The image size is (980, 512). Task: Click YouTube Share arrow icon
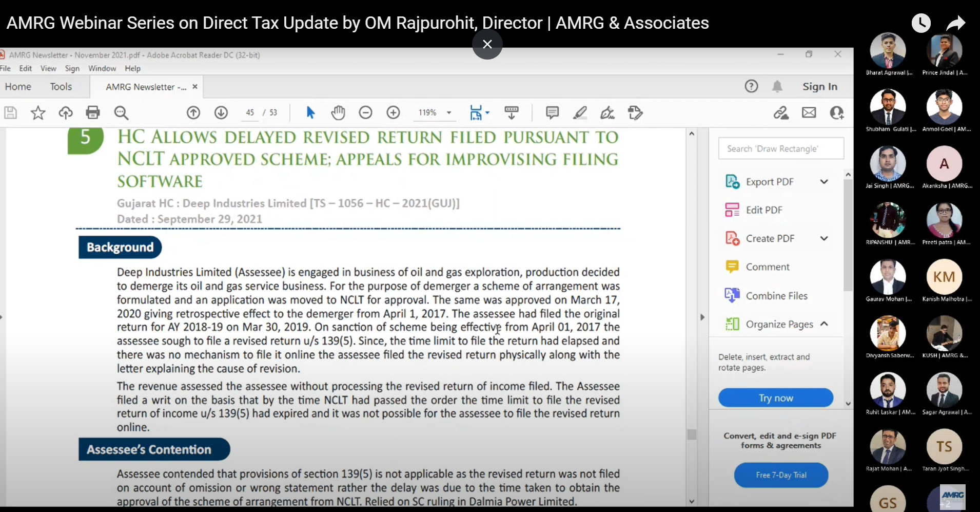pos(955,23)
